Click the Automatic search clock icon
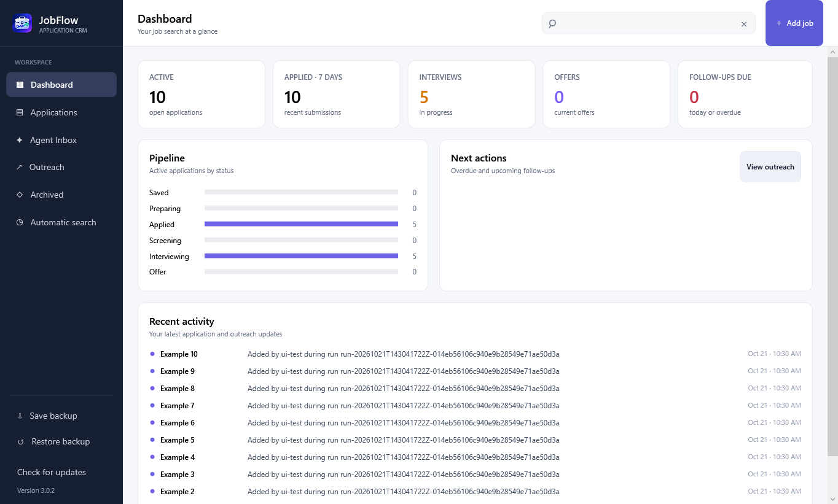Image resolution: width=838 pixels, height=504 pixels. (x=20, y=222)
